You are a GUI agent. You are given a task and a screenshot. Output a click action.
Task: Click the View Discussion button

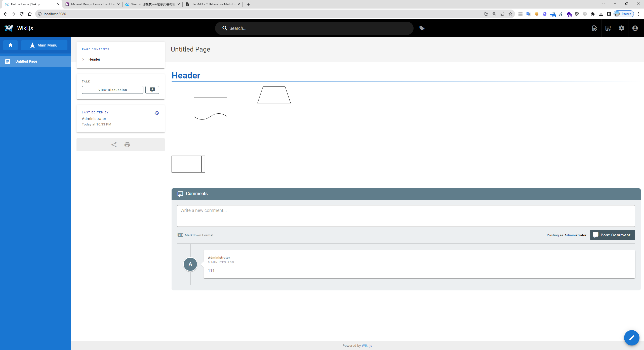[x=112, y=90]
